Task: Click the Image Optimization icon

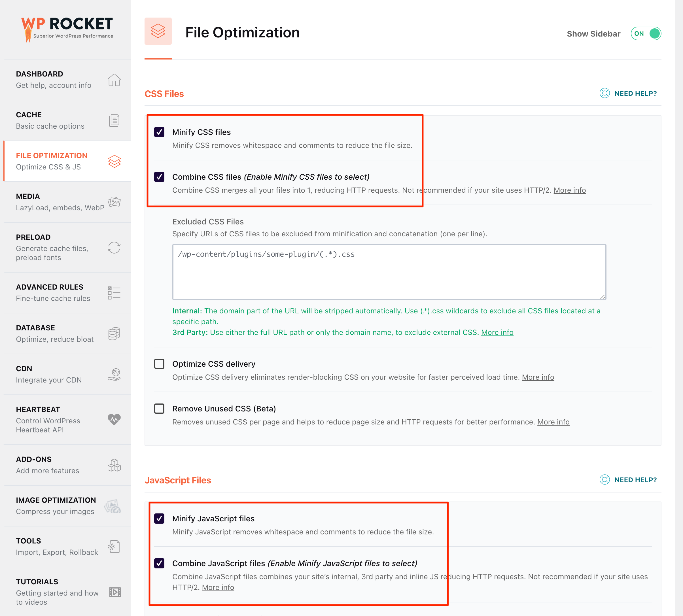Action: click(113, 506)
